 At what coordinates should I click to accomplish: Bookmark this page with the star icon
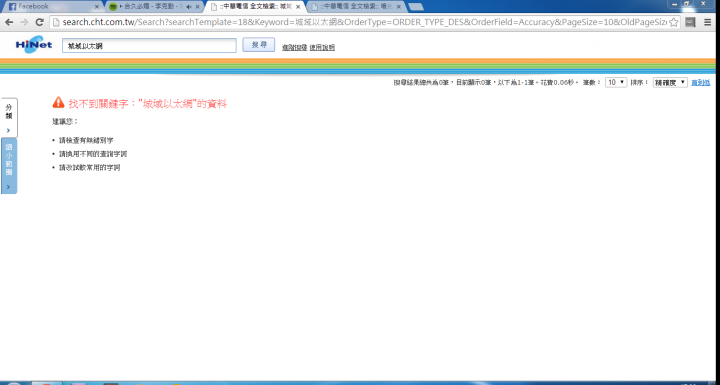point(673,23)
